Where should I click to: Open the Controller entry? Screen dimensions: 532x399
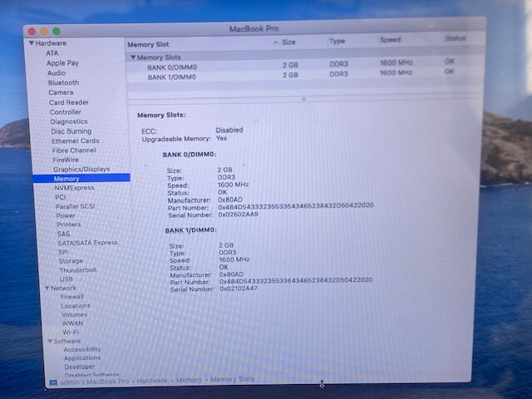coord(66,112)
